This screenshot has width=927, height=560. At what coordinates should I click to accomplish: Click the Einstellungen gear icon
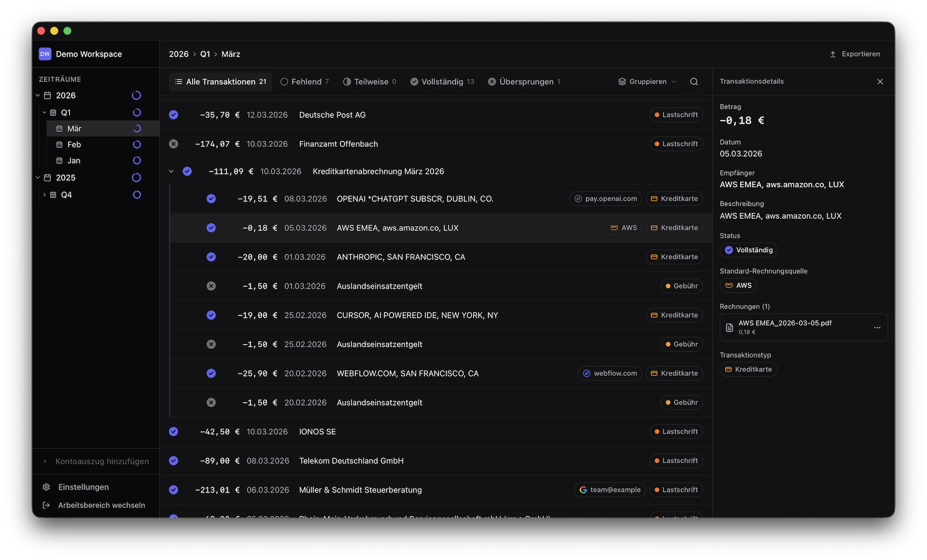point(46,487)
